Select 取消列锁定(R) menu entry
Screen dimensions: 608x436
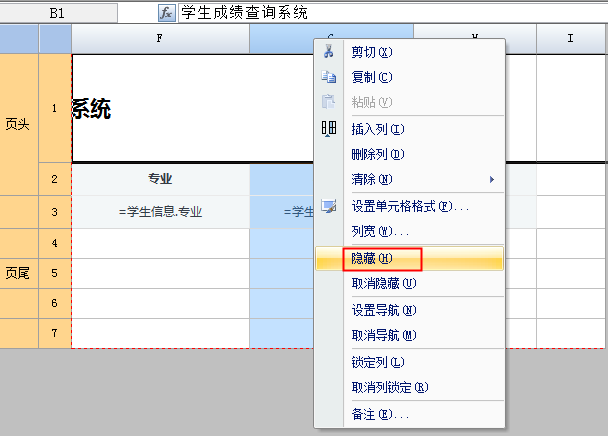[409, 387]
